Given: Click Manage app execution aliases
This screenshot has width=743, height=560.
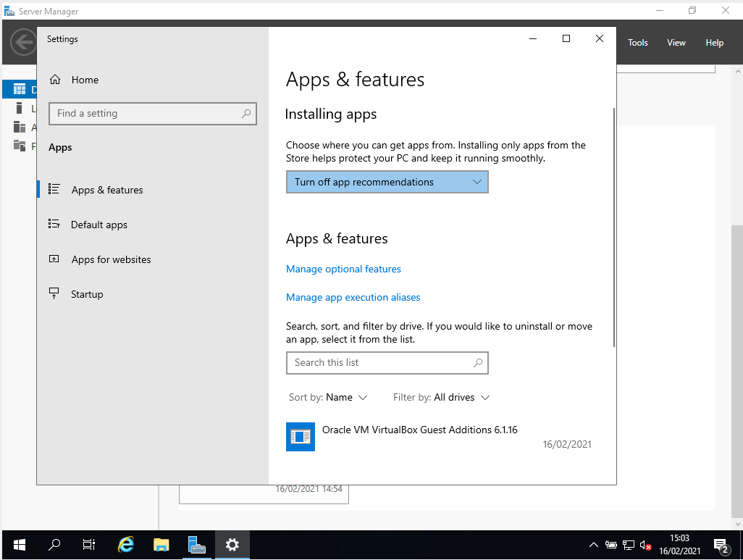Looking at the screenshot, I should tap(353, 297).
